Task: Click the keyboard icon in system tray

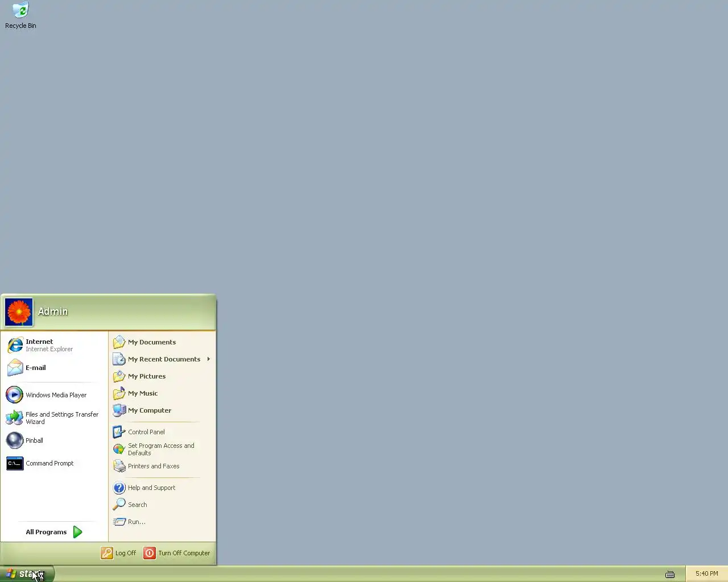Action: (670, 574)
